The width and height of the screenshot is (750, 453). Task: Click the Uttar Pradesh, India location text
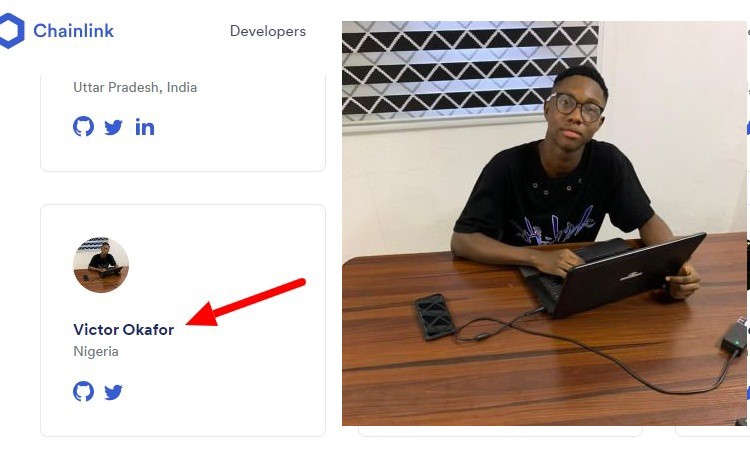[x=135, y=88]
